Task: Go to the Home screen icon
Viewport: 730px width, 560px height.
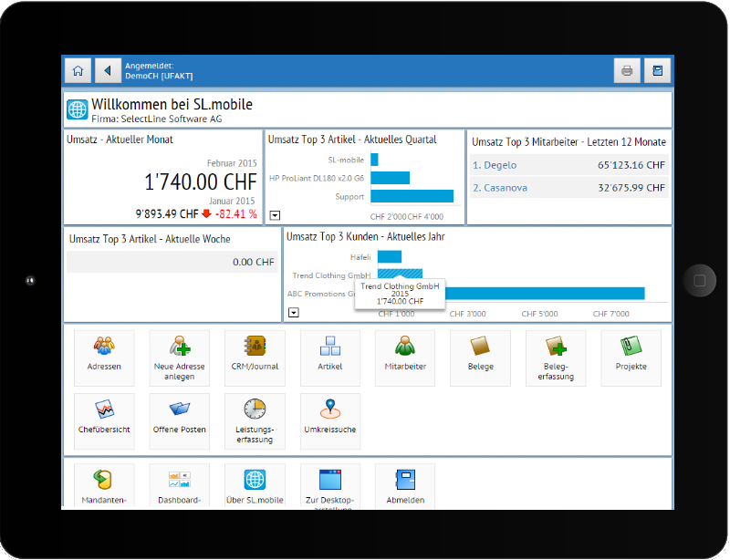Action: click(x=78, y=71)
